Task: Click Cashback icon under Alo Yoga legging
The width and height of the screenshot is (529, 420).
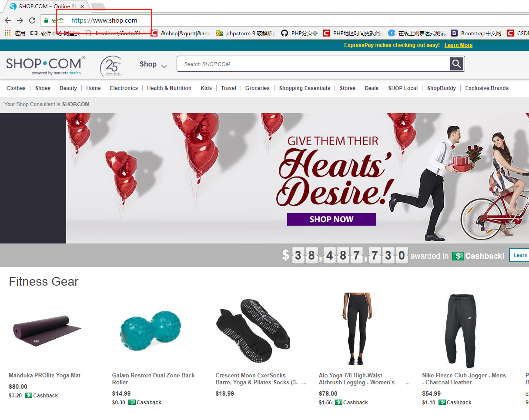Action: tap(338, 403)
